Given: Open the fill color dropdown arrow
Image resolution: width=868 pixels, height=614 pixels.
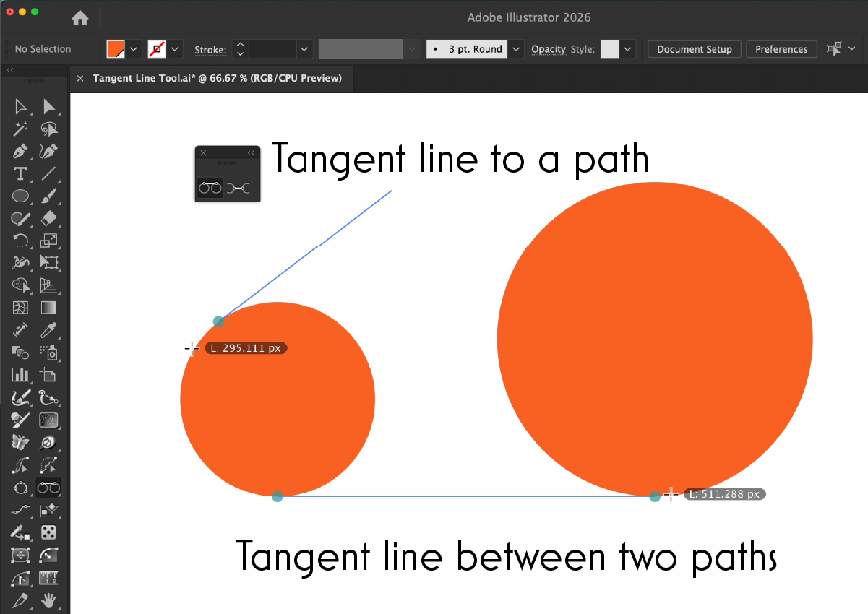Looking at the screenshot, I should pyautogui.click(x=134, y=49).
